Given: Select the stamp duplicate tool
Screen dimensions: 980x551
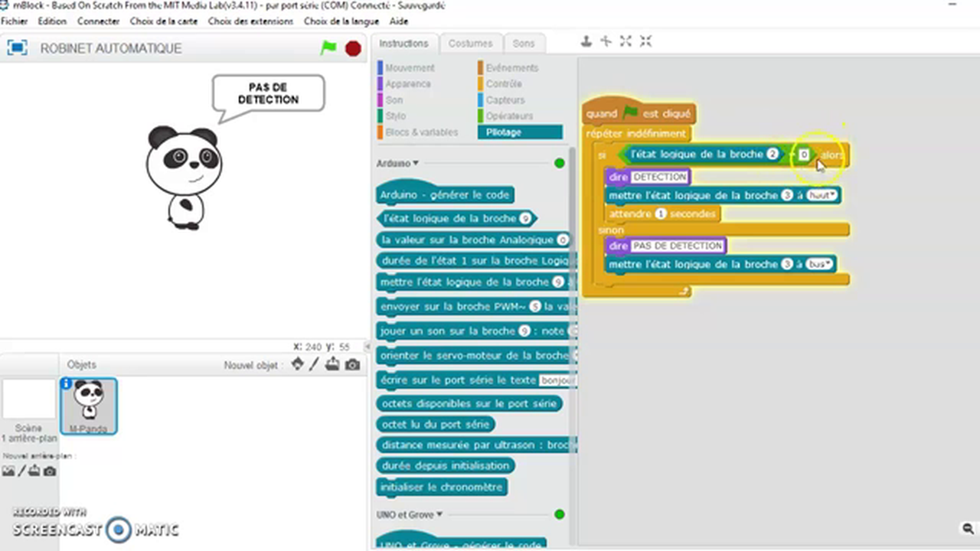Looking at the screenshot, I should point(586,41).
